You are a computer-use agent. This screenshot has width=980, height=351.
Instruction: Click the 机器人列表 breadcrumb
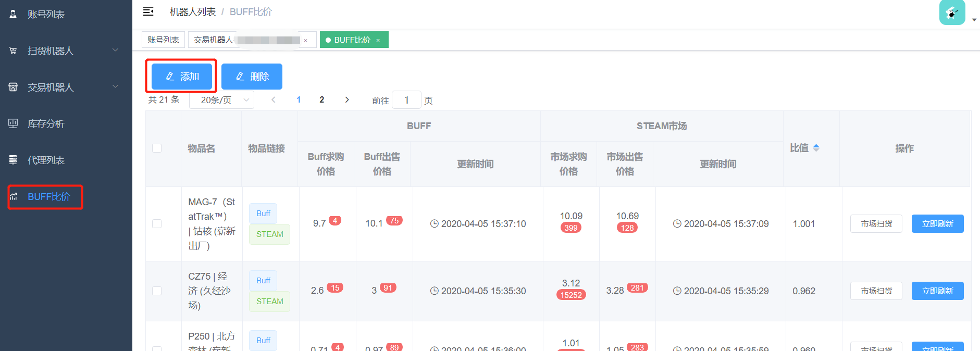pos(193,12)
